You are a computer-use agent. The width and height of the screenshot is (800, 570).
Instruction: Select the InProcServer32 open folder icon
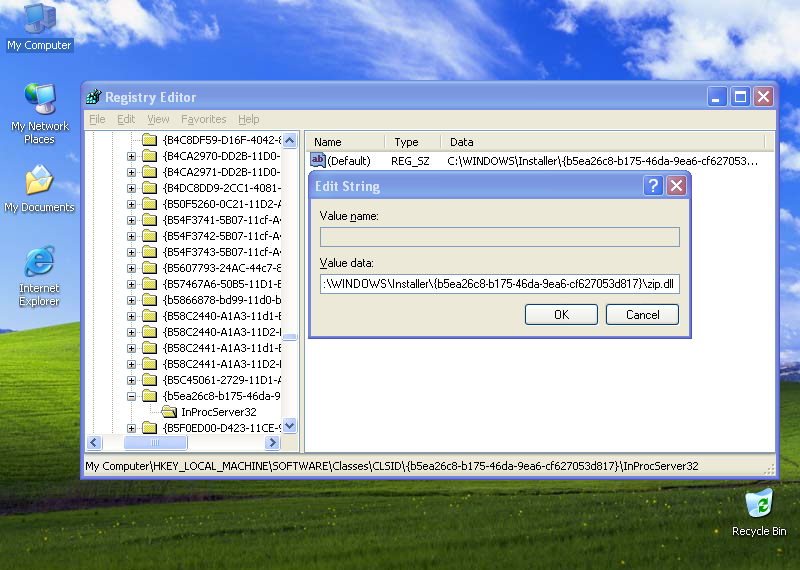tap(169, 412)
